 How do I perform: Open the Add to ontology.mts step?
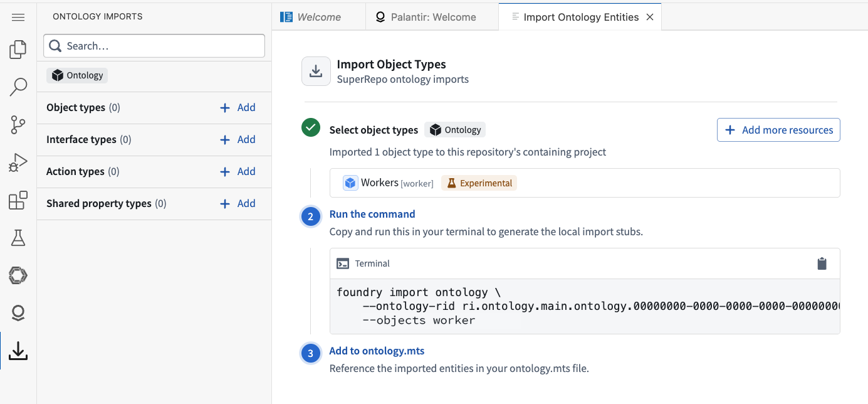(377, 351)
